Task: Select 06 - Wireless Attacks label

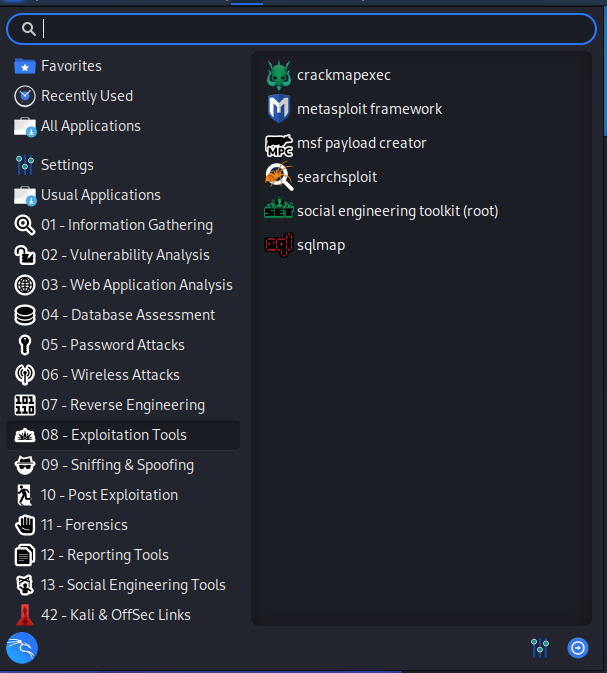Action: [x=110, y=375]
